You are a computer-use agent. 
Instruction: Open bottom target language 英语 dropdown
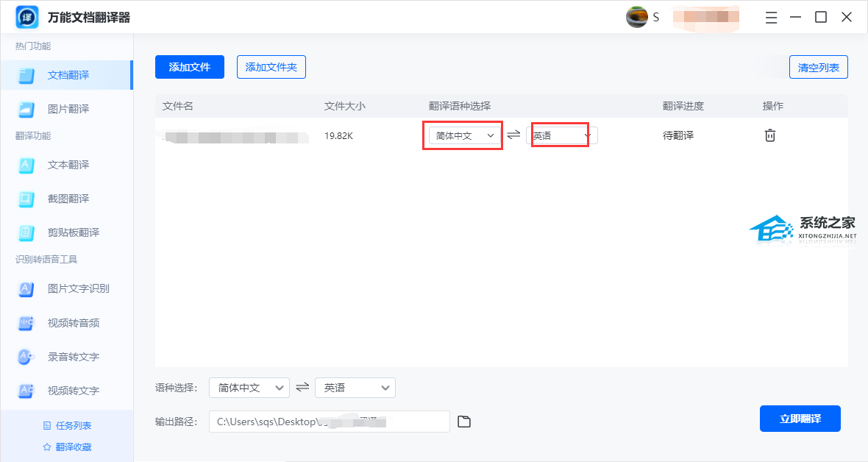355,388
